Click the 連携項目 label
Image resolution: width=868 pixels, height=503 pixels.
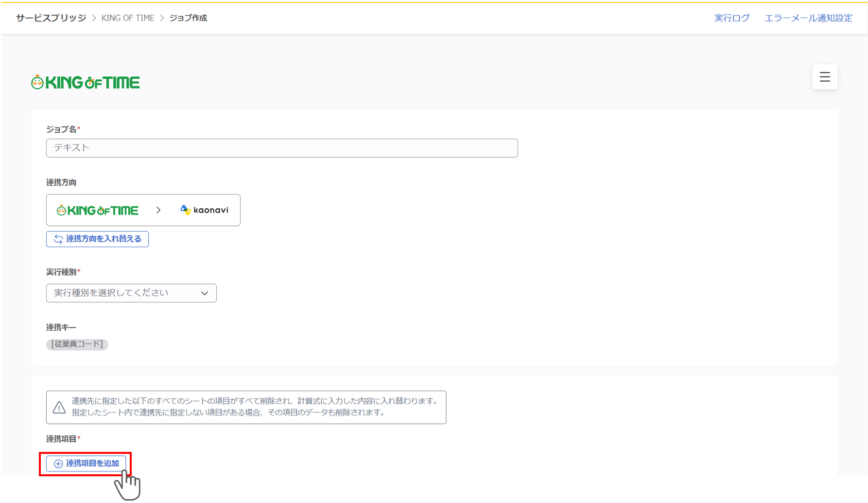61,439
